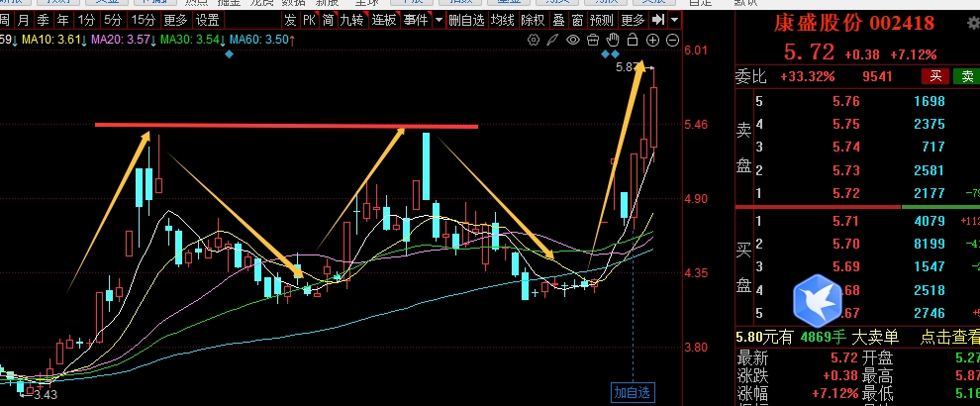Click the 4.35 price axis label
The image size is (980, 406).
point(694,273)
